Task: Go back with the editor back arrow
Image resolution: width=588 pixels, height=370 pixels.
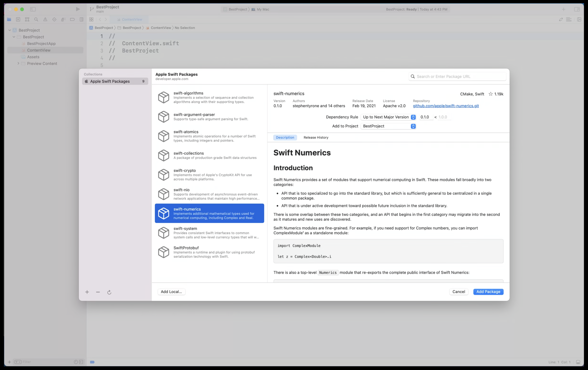Action: click(x=100, y=19)
